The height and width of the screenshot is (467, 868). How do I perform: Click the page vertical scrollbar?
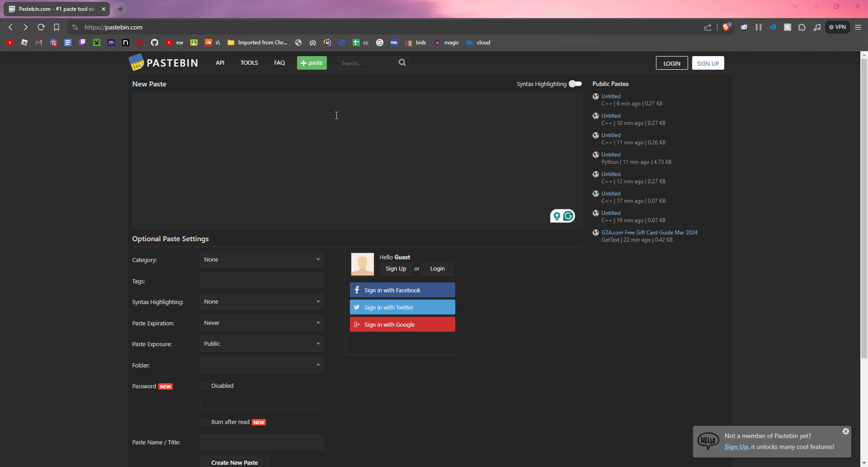click(x=864, y=208)
